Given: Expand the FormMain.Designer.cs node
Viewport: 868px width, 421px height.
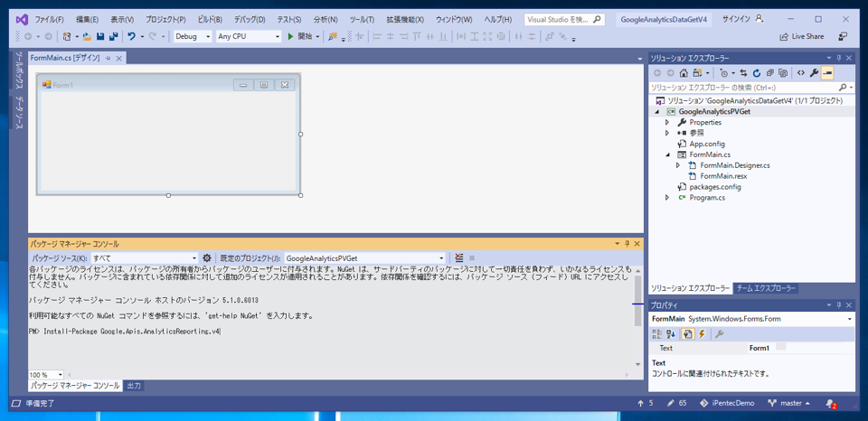Looking at the screenshot, I should click(678, 165).
